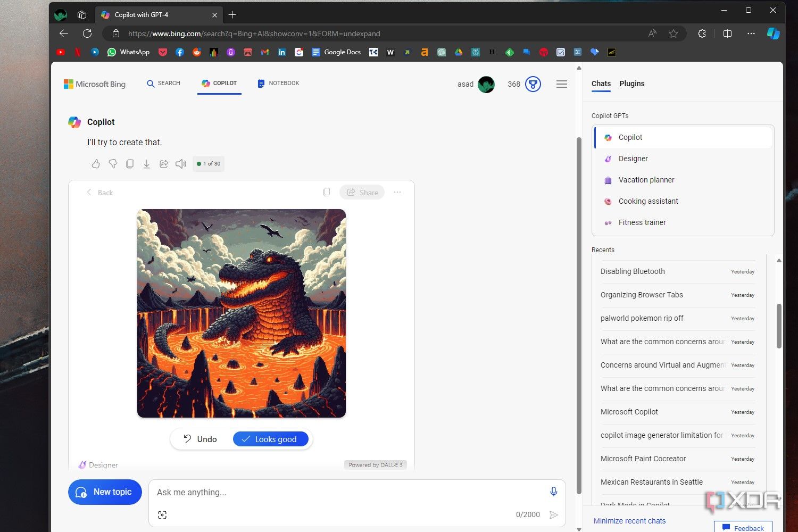
Task: Open the YouTube bookmark
Action: (x=61, y=52)
